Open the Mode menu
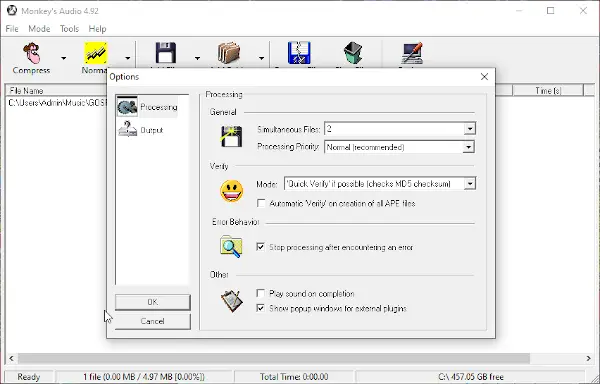 coord(39,29)
